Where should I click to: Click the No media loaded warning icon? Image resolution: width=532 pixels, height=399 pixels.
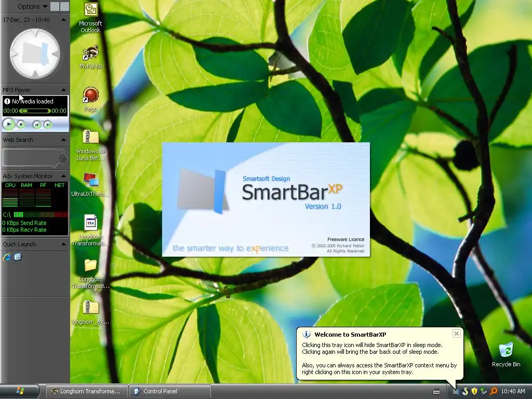tap(7, 101)
